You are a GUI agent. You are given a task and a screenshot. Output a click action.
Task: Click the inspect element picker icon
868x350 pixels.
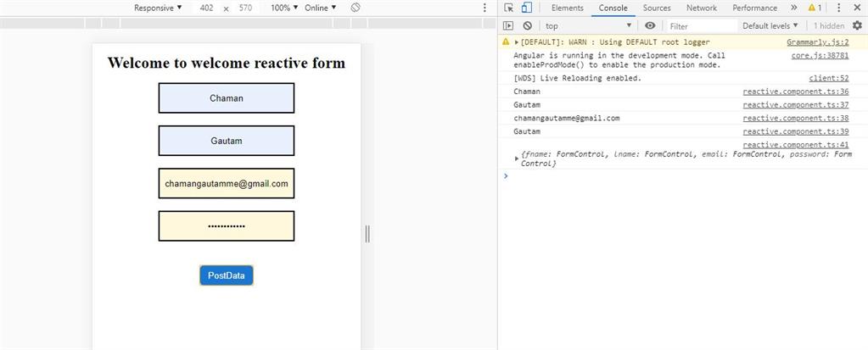[x=509, y=8]
